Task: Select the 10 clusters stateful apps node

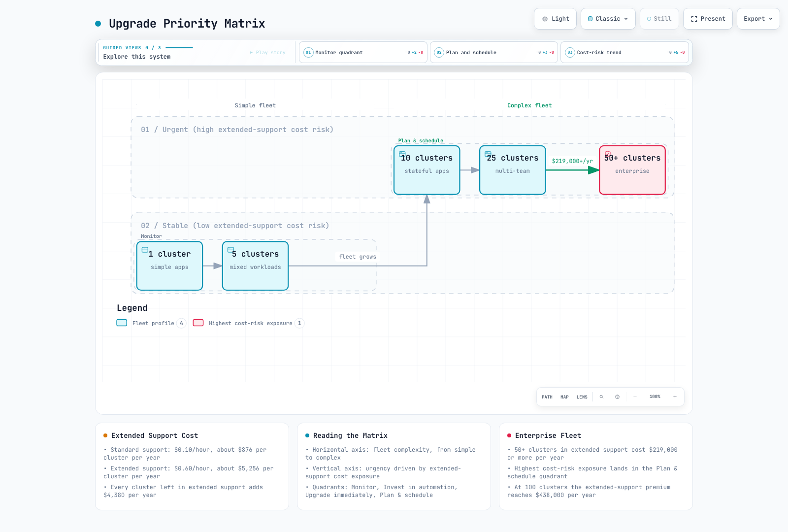Action: click(x=427, y=170)
